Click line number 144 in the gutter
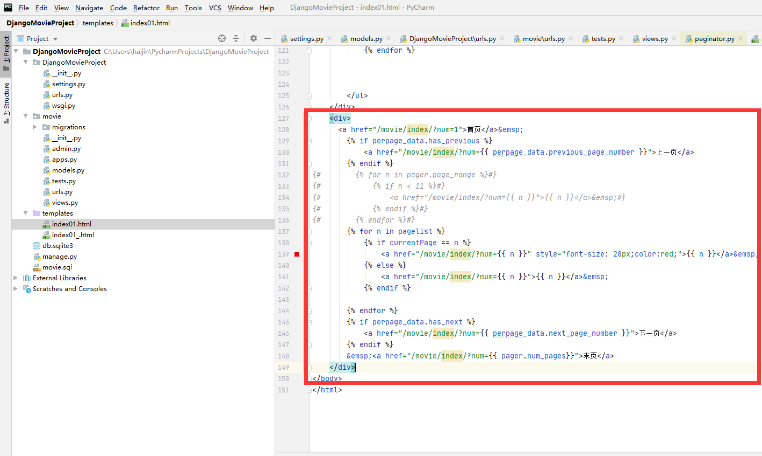This screenshot has height=456, width=762. click(284, 311)
